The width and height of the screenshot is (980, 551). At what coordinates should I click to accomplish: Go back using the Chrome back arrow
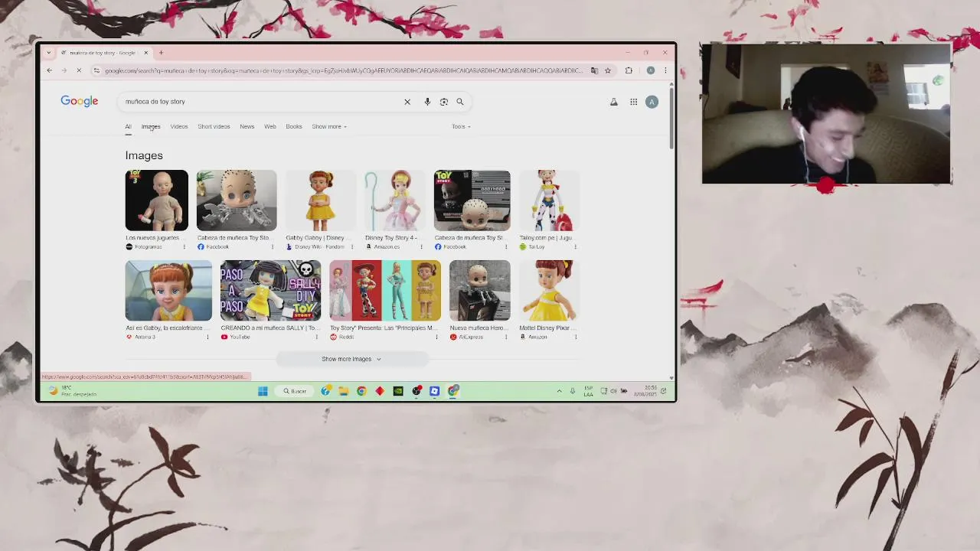click(x=49, y=70)
